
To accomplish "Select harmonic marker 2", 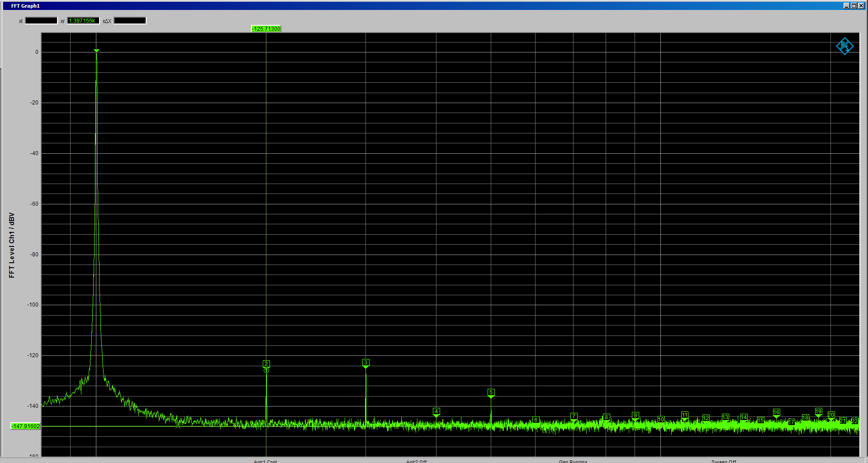I will click(266, 364).
